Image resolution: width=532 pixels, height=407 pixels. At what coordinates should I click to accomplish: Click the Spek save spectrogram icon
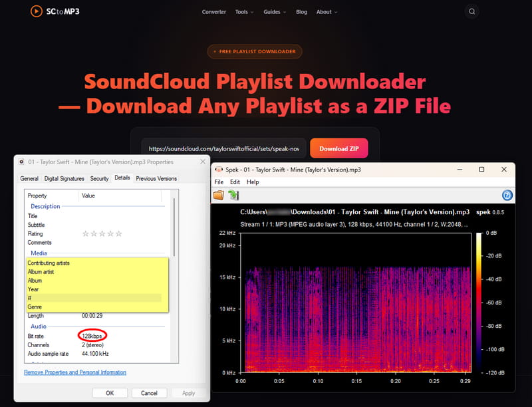(233, 196)
